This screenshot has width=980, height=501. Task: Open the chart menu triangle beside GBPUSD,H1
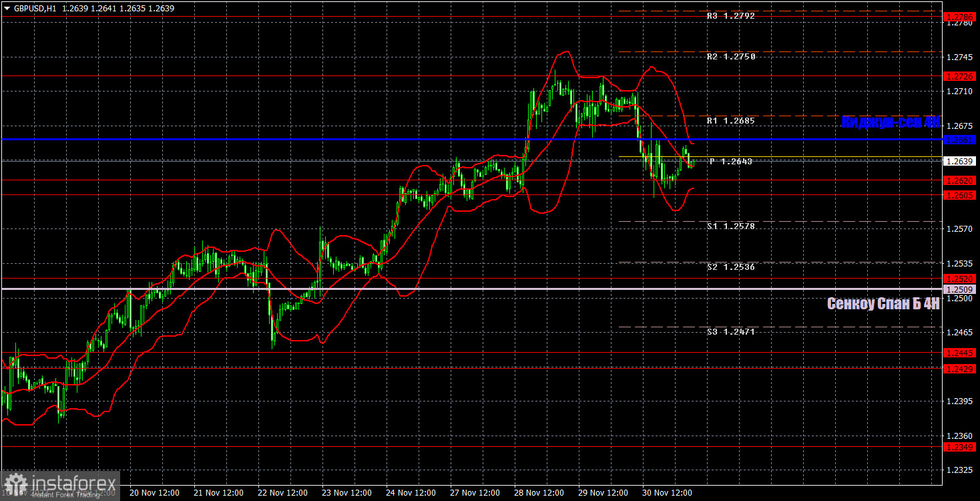point(7,9)
